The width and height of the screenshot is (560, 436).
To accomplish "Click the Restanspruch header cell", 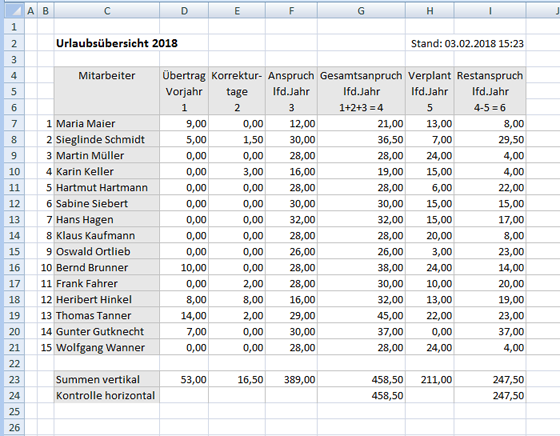I will (x=490, y=76).
